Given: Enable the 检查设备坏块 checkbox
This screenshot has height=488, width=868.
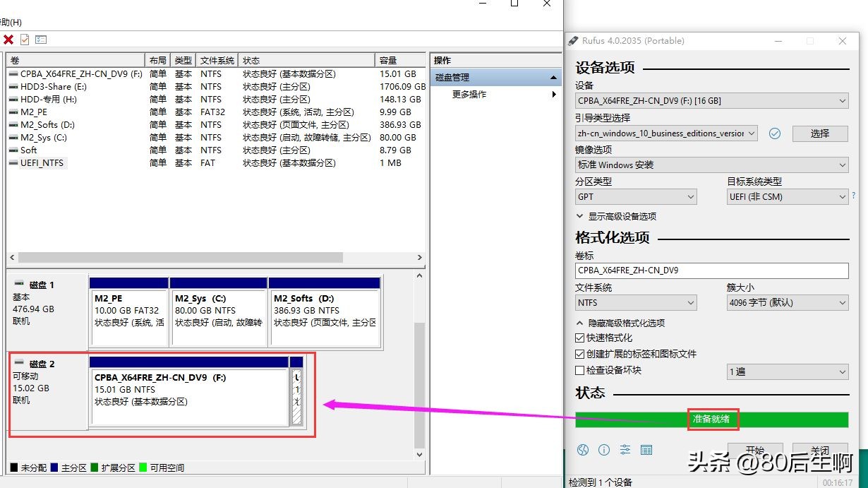Looking at the screenshot, I should [x=580, y=371].
